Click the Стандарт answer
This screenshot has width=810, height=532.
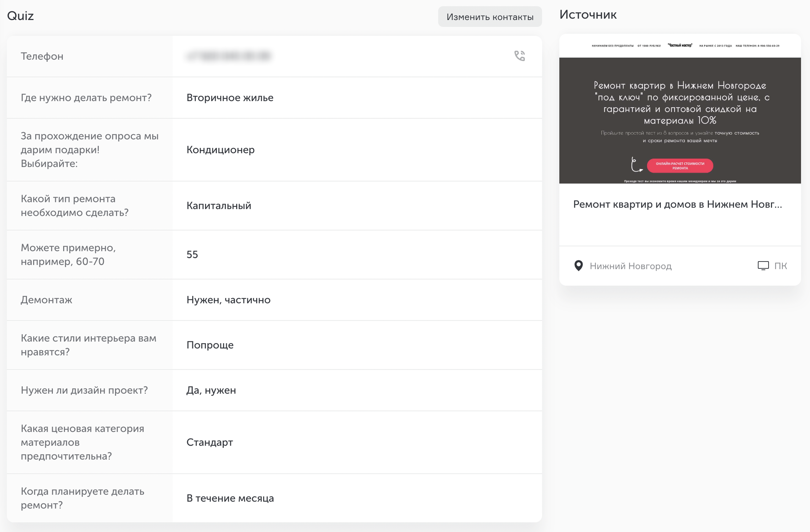pyautogui.click(x=210, y=442)
